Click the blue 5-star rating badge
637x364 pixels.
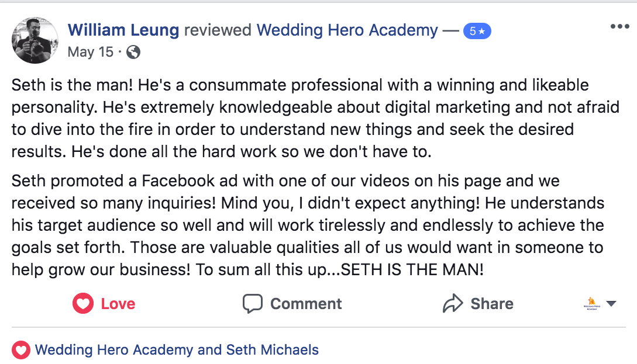coord(477,31)
